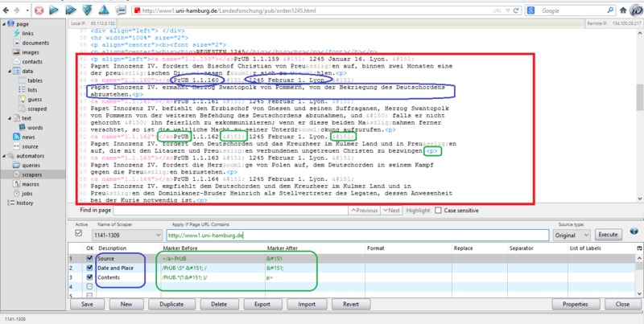This screenshot has width=644, height=324.
Task: Open the Name of Scraper dropdown
Action: click(127, 236)
